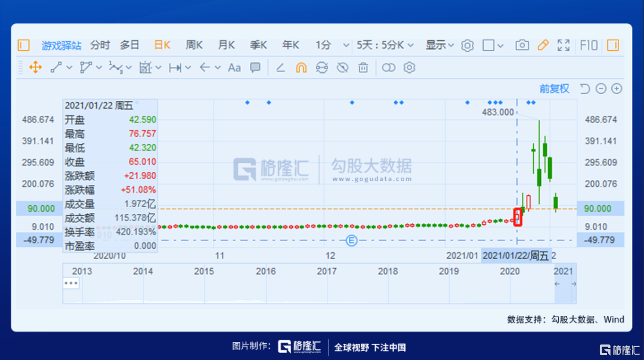
Task: Switch to the 周K weekly tab
Action: pyautogui.click(x=194, y=45)
